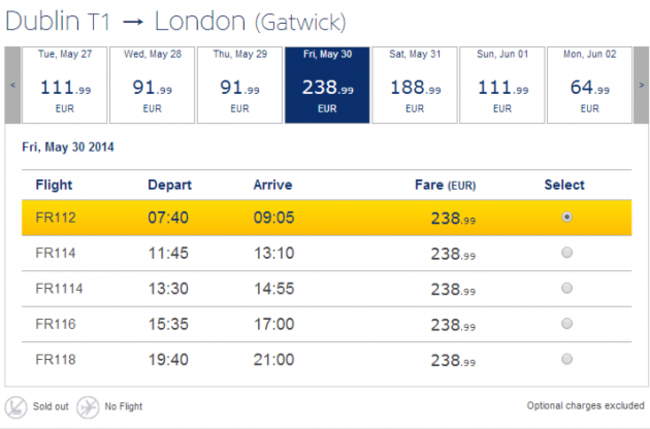
Task: Select Mon, Jun 02 64.99 fare tab
Action: pyautogui.click(x=589, y=85)
